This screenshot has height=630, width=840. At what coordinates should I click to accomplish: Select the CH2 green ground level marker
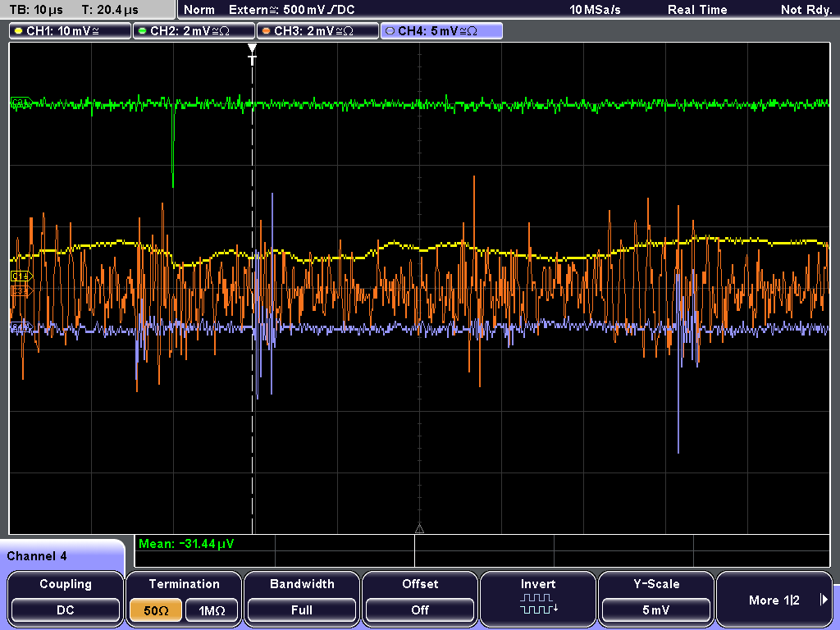[x=21, y=102]
